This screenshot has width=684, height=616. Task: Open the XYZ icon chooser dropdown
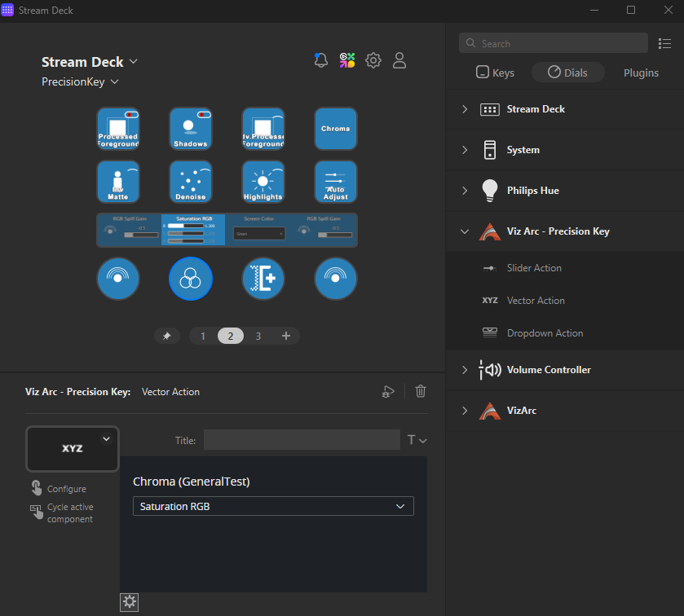pyautogui.click(x=106, y=438)
